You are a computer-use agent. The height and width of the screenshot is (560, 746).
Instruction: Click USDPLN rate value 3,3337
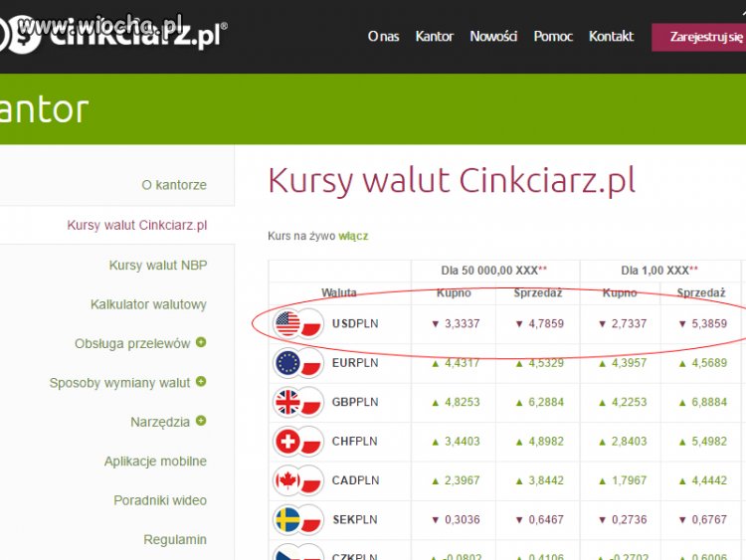(x=462, y=324)
